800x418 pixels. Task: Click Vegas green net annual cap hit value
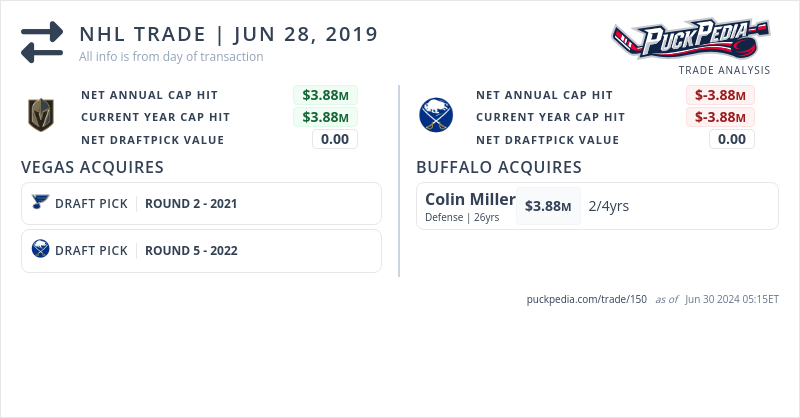325,95
